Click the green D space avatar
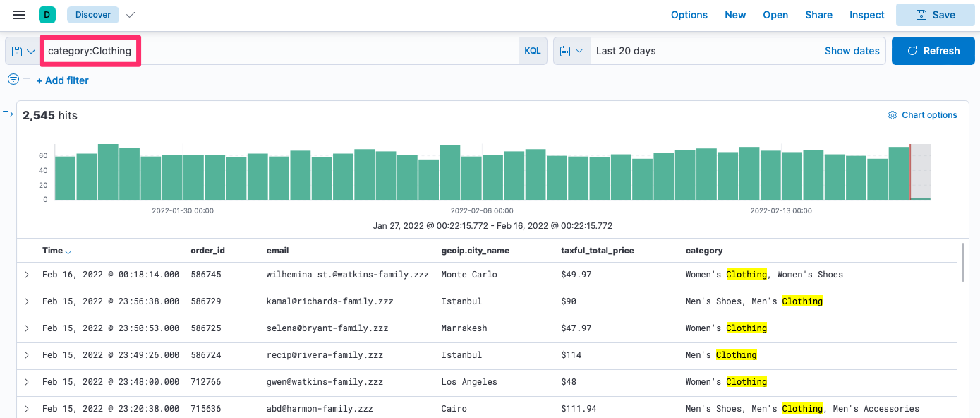This screenshot has width=980, height=418. pyautogui.click(x=47, y=15)
